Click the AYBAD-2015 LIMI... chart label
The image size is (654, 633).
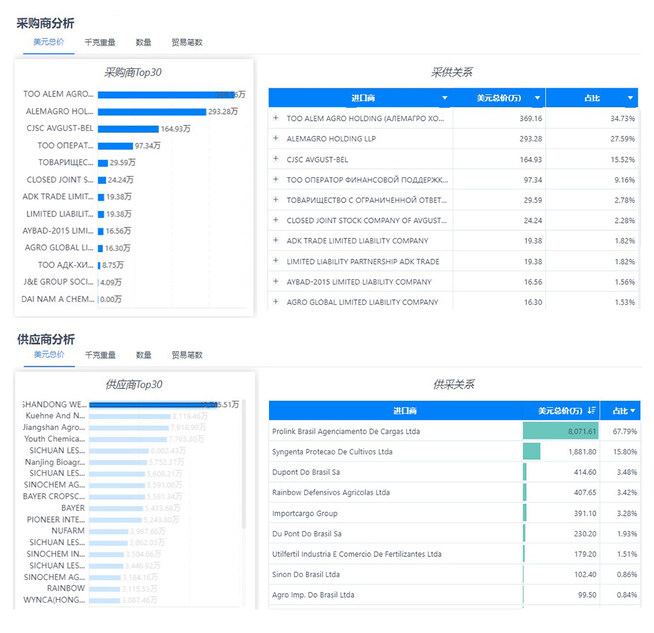click(58, 231)
